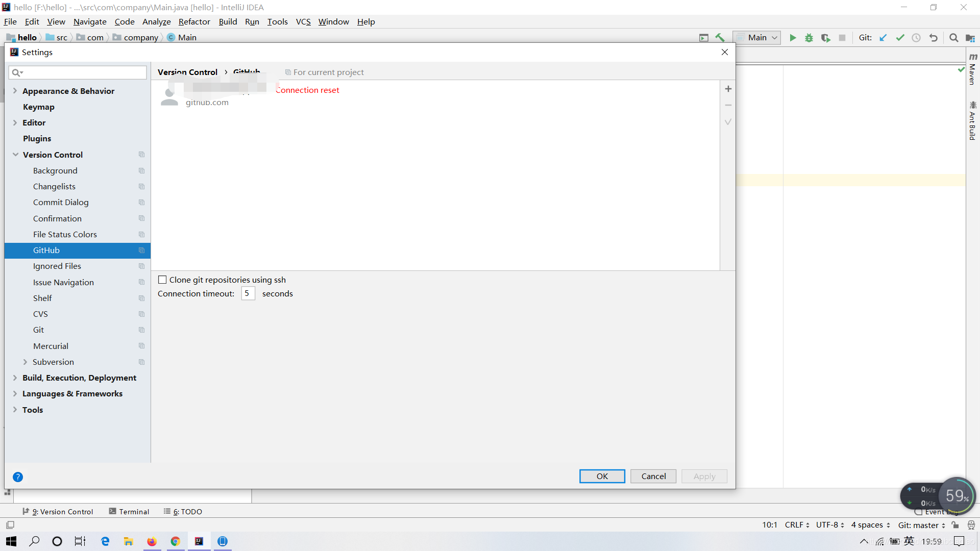Click the Settings dialog close button

coord(725,52)
